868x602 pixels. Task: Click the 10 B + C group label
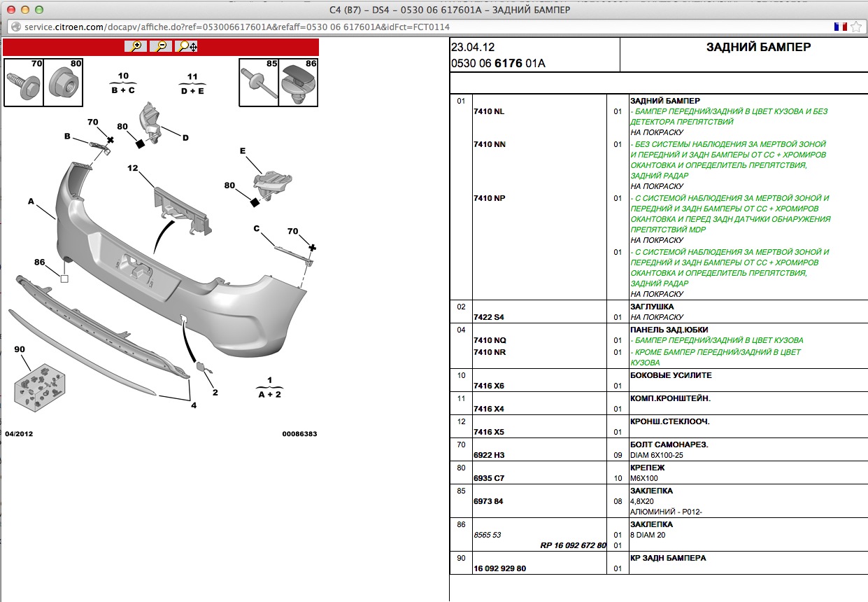click(x=123, y=83)
